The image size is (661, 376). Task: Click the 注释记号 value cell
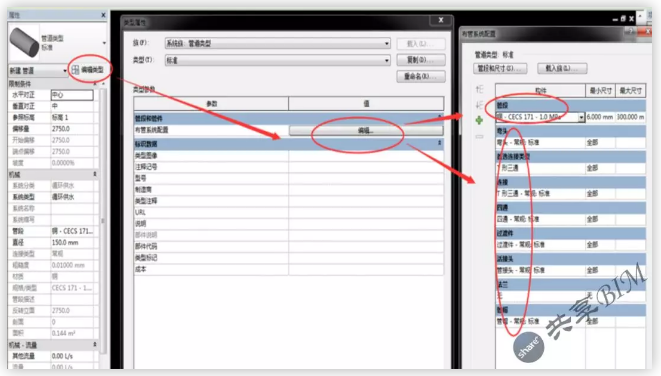tap(366, 167)
